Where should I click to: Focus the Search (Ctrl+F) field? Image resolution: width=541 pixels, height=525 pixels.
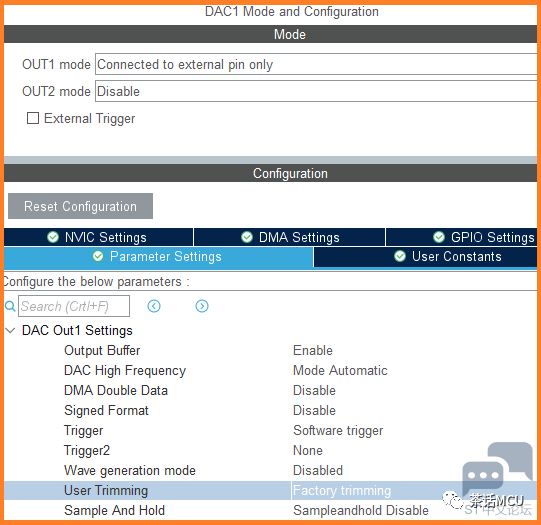[x=74, y=306]
